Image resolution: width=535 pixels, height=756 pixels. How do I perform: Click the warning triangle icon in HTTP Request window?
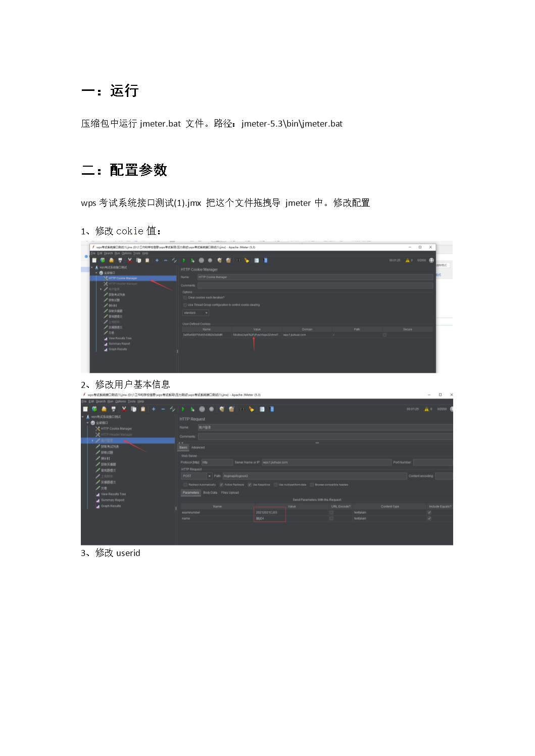[427, 409]
